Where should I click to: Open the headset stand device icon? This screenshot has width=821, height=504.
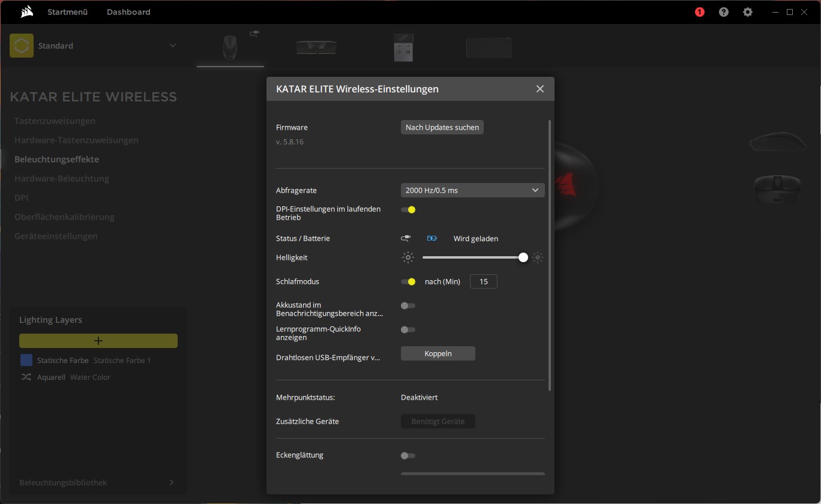point(316,47)
